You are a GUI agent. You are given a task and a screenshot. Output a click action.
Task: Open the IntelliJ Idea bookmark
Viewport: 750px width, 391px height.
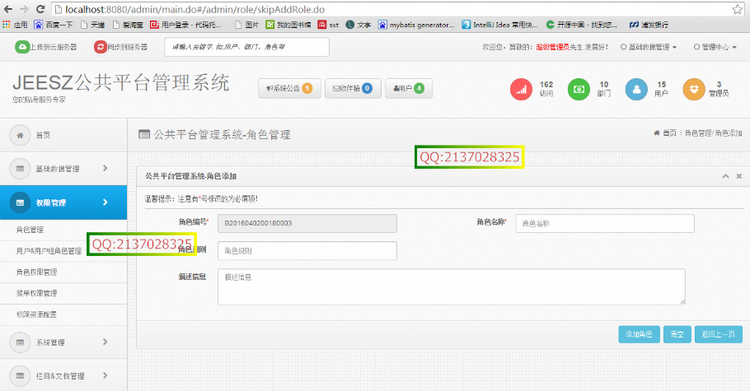499,24
